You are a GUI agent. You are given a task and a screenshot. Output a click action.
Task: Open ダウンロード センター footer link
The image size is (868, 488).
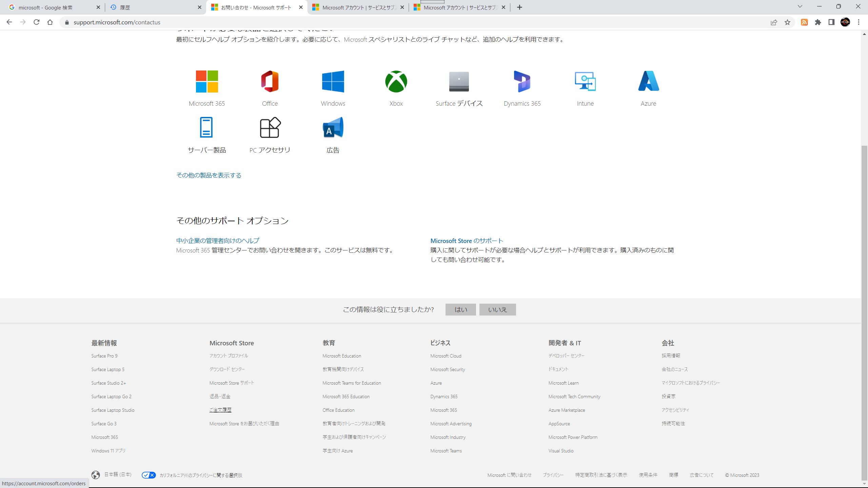click(227, 369)
